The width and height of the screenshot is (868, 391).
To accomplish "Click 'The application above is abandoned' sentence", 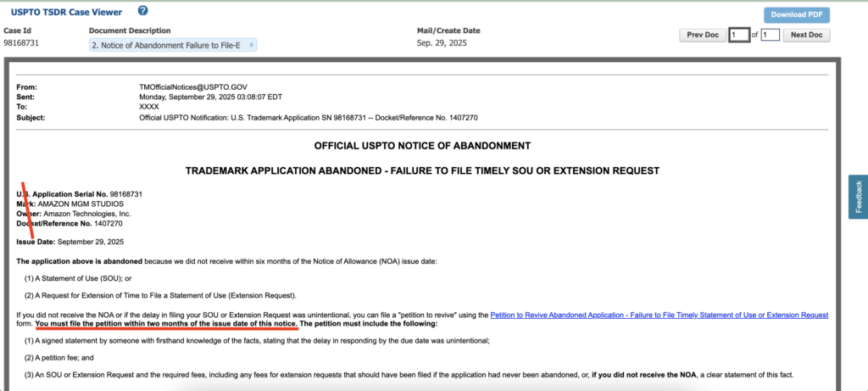I will point(227,261).
